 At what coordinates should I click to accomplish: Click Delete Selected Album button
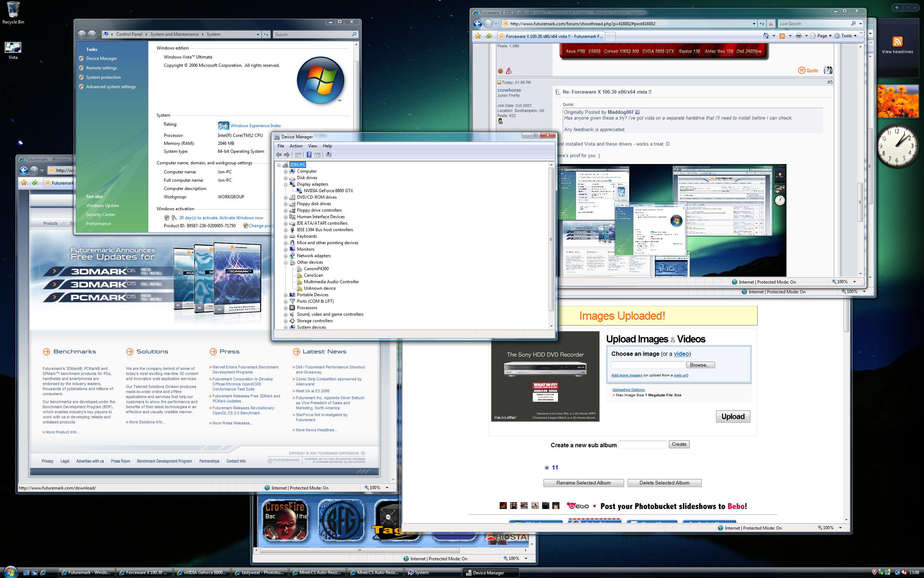point(664,483)
